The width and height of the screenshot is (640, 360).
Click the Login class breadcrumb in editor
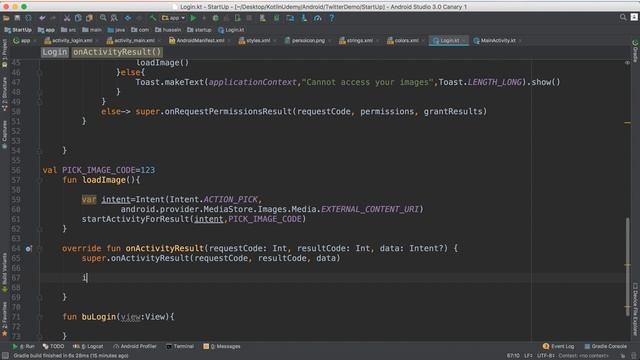coord(55,52)
